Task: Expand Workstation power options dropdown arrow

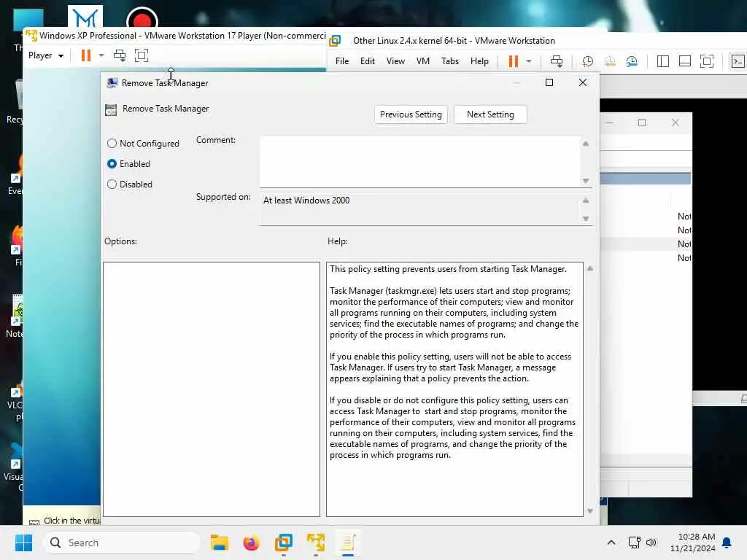Action: click(528, 61)
